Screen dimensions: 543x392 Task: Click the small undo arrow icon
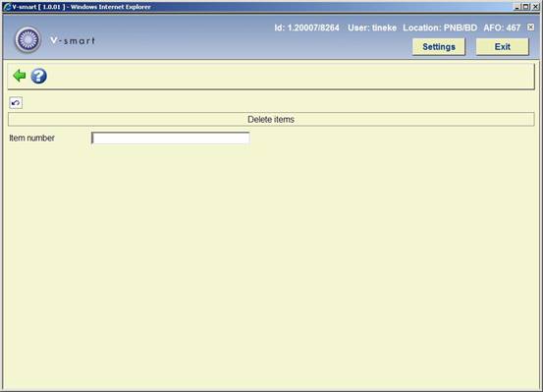[16, 103]
